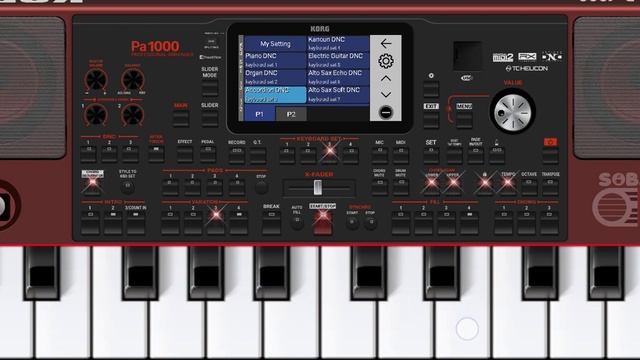Push INTRO button 1
The height and width of the screenshot is (360, 640).
click(90, 222)
